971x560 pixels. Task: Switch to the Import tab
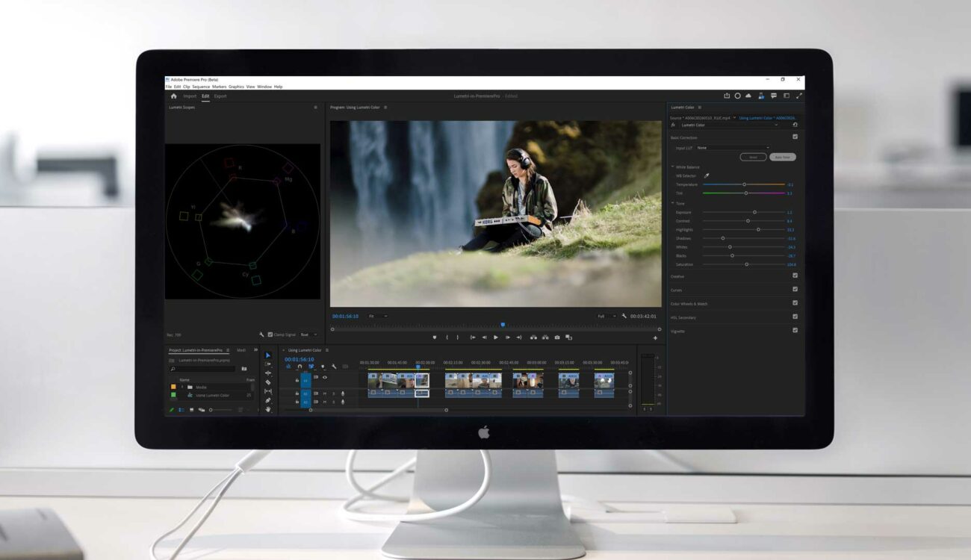(190, 96)
